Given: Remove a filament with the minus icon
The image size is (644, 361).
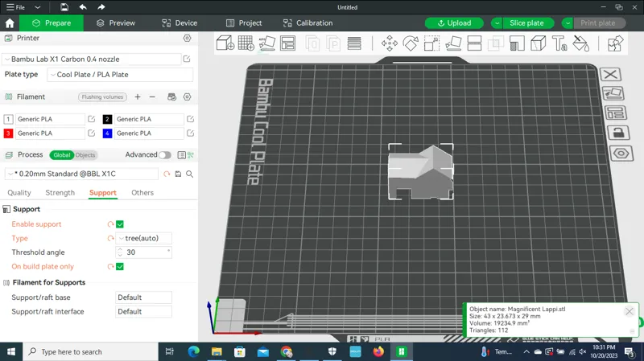Looking at the screenshot, I should point(152,96).
